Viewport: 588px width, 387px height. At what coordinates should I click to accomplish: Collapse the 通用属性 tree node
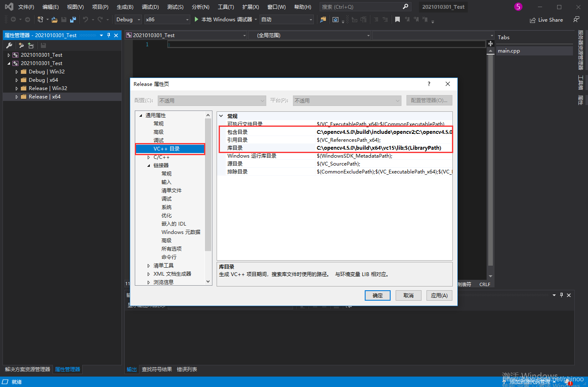coord(141,116)
